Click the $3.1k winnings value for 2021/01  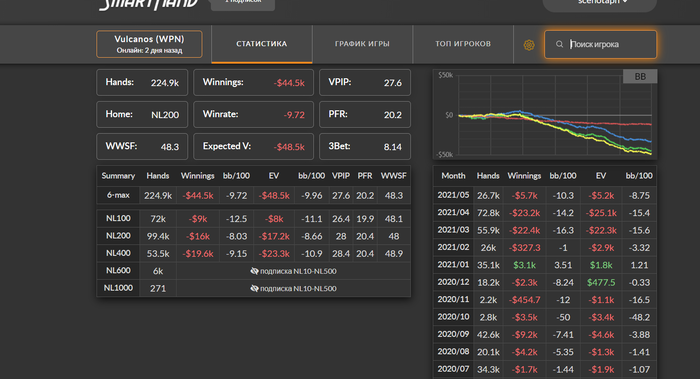point(524,265)
